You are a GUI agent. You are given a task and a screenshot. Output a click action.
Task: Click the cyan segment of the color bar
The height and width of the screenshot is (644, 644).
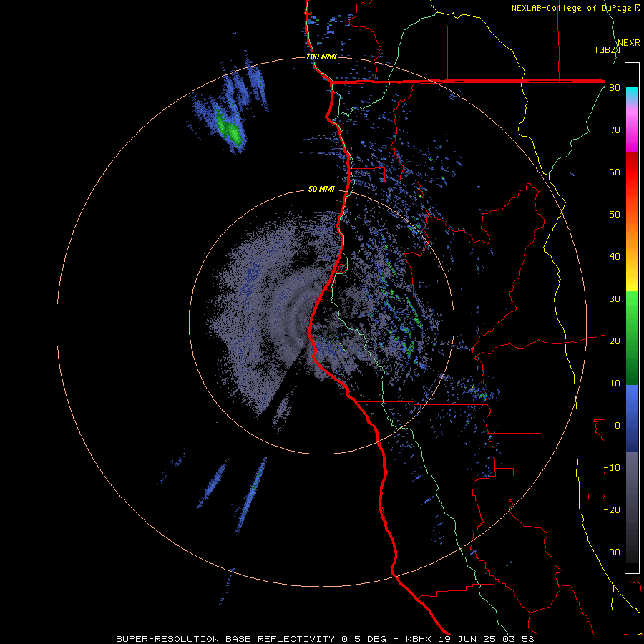(x=632, y=93)
